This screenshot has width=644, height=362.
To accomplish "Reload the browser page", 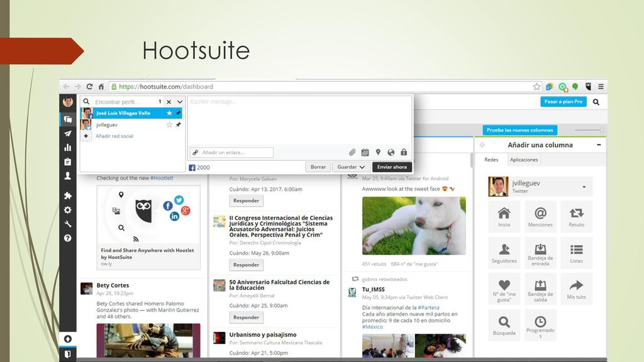I will pos(89,87).
